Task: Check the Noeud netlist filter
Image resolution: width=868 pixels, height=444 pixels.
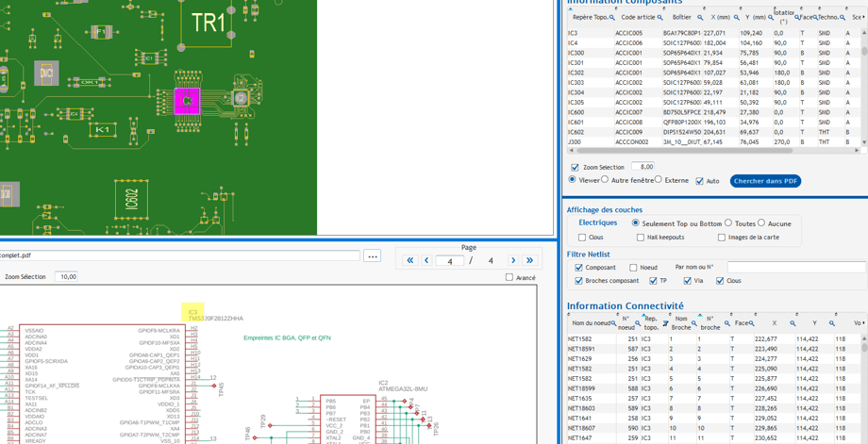Action: (x=633, y=267)
